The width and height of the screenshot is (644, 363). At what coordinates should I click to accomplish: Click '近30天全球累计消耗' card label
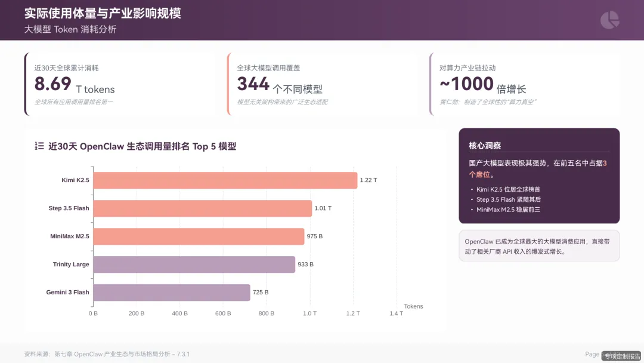(x=67, y=68)
